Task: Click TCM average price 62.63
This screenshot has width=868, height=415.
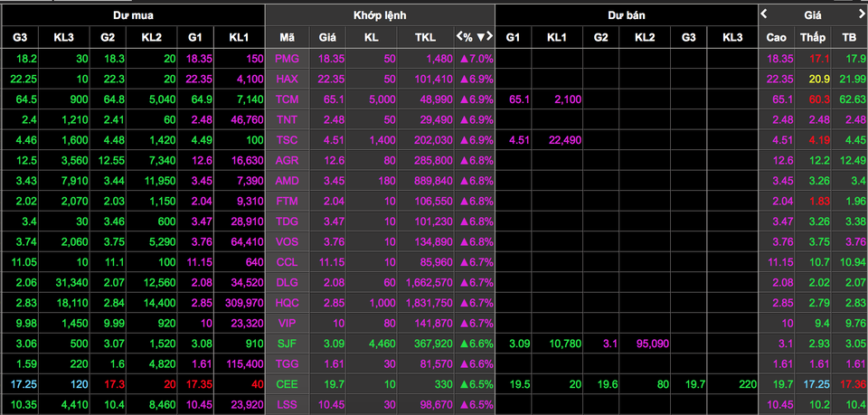Action: [854, 99]
